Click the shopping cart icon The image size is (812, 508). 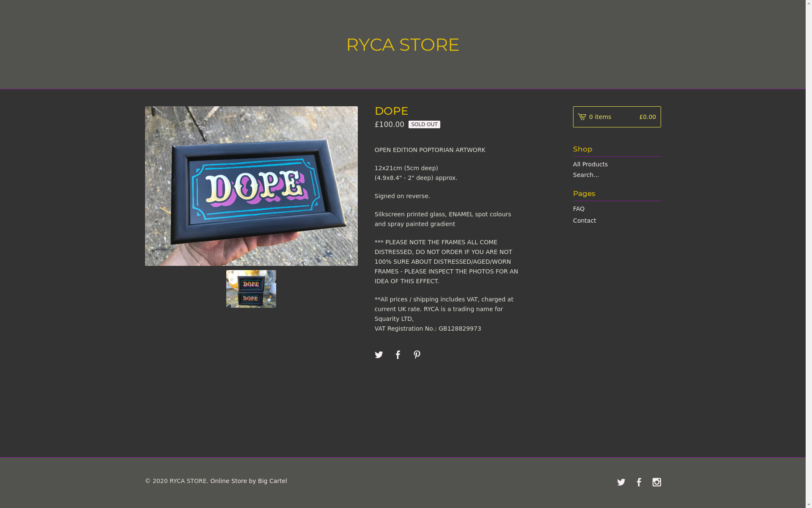582,117
